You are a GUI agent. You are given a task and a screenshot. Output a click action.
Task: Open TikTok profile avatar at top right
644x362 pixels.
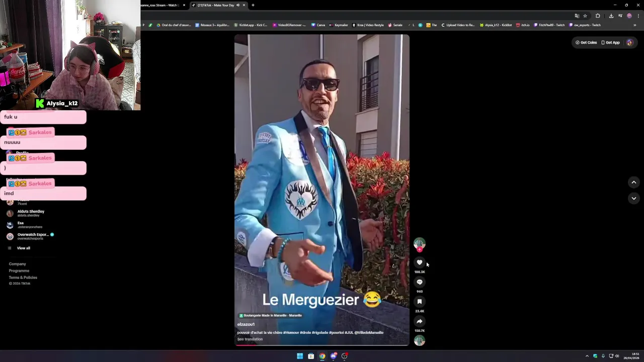629,43
